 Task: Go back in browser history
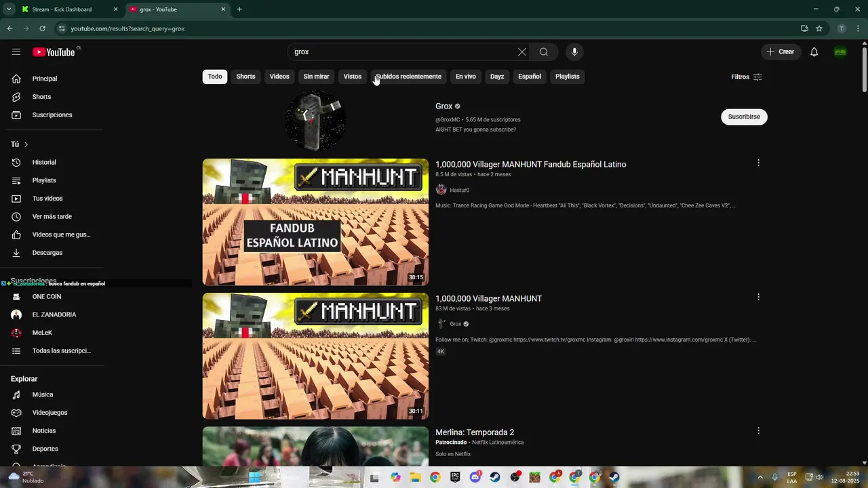(x=9, y=28)
